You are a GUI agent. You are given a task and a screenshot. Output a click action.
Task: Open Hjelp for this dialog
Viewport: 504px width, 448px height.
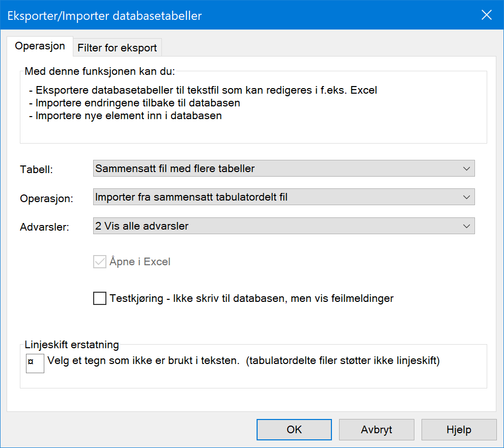(459, 430)
